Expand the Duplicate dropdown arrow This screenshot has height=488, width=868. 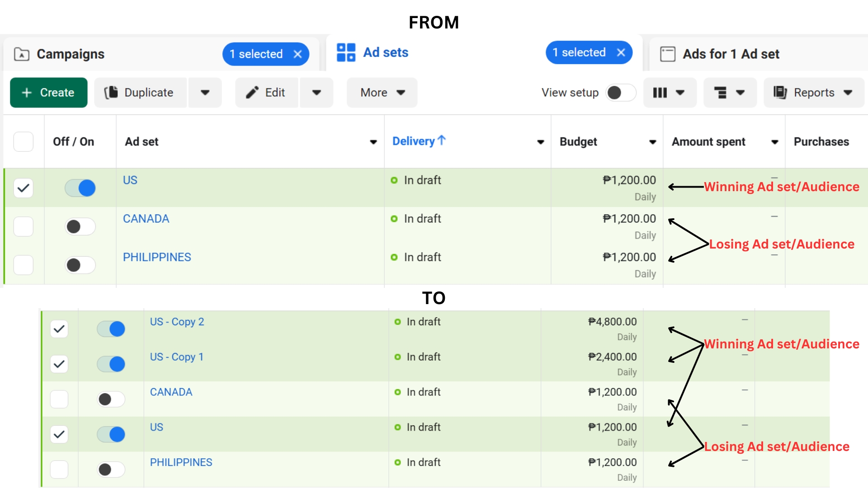205,93
